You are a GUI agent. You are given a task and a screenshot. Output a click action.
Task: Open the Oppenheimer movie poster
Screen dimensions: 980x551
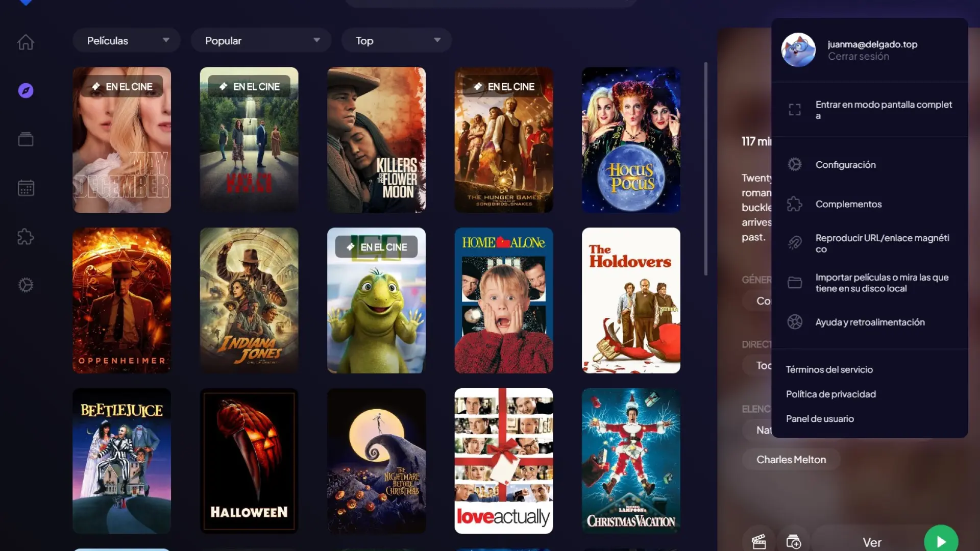[x=121, y=300]
